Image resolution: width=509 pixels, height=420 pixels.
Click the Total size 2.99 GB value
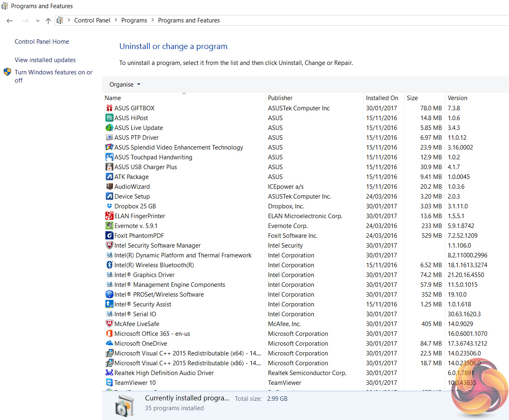pos(277,399)
